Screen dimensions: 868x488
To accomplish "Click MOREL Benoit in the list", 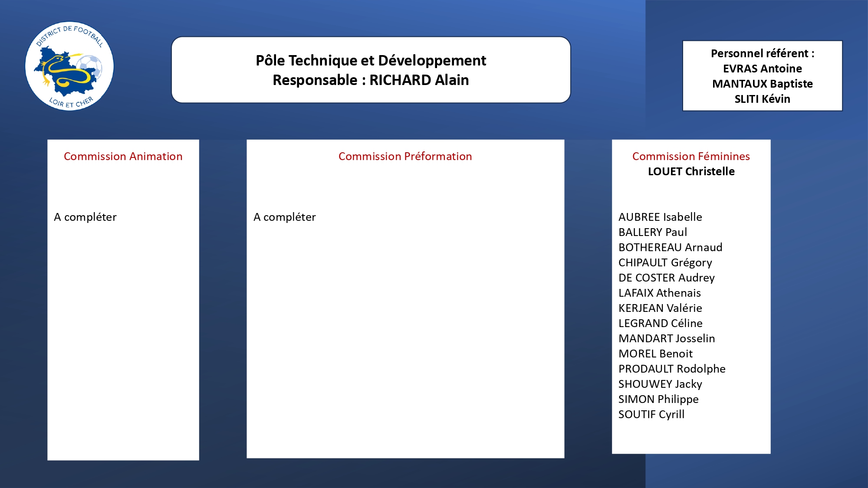I will coord(655,354).
